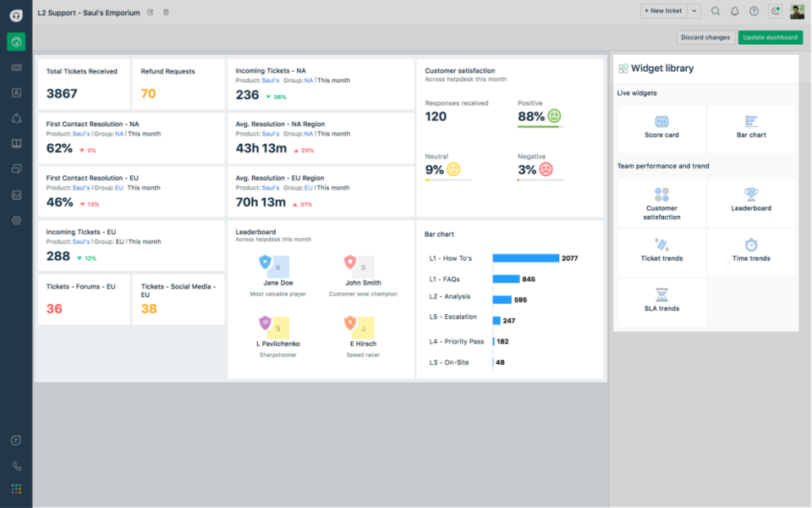The width and height of the screenshot is (812, 508).
Task: Expand the New ticket dropdown arrow
Action: (x=694, y=11)
